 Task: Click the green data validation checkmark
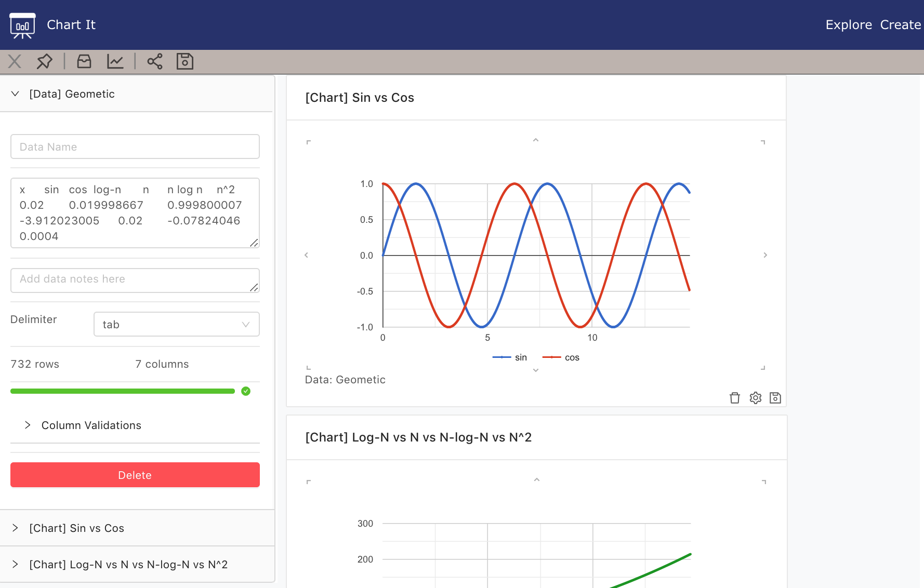[x=246, y=391]
